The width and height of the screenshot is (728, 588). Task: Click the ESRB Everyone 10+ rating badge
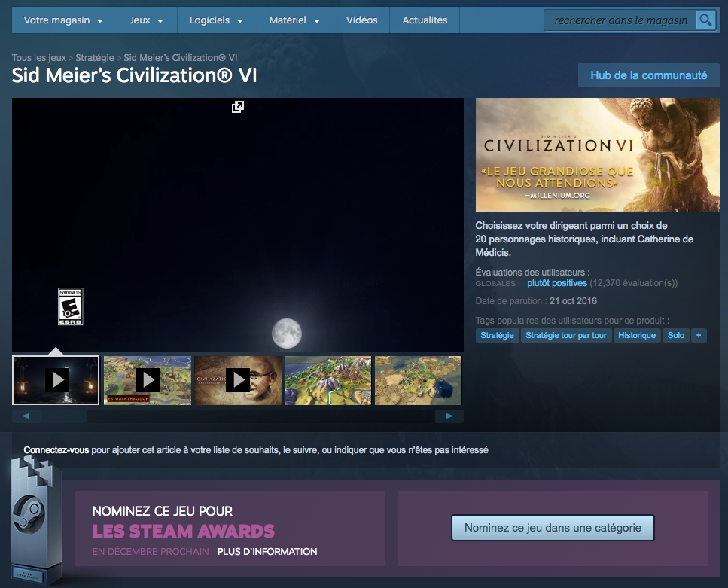tap(71, 306)
